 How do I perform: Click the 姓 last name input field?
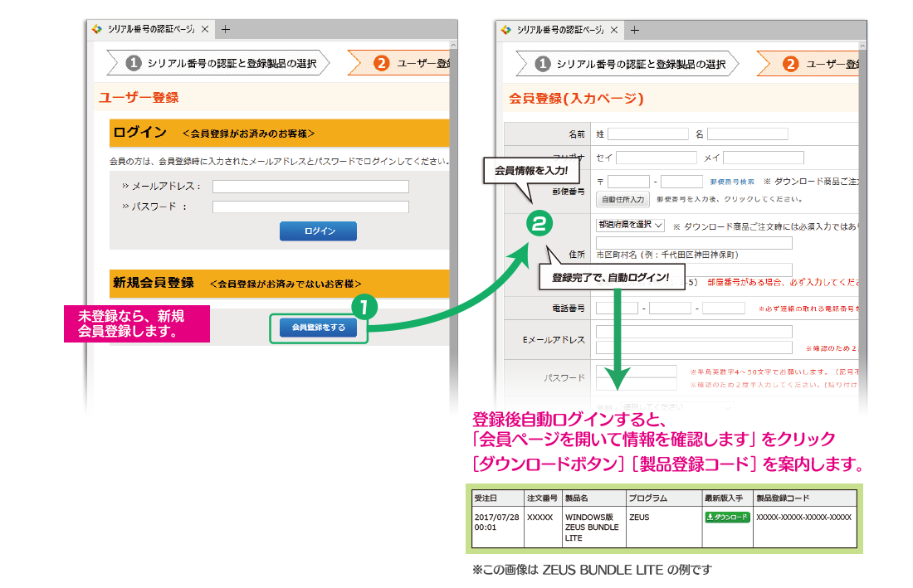(648, 133)
